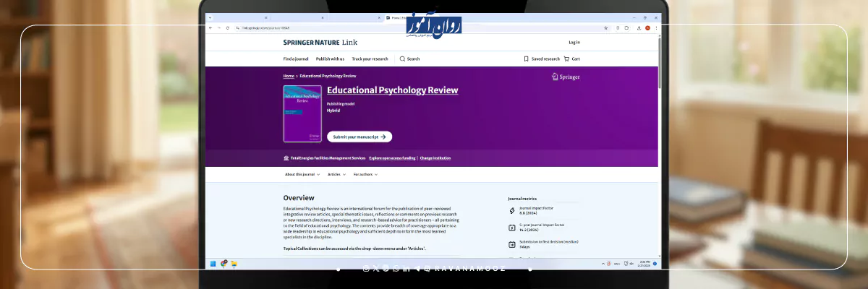Expand the About this journal menu
The height and width of the screenshot is (289, 868).
(302, 174)
